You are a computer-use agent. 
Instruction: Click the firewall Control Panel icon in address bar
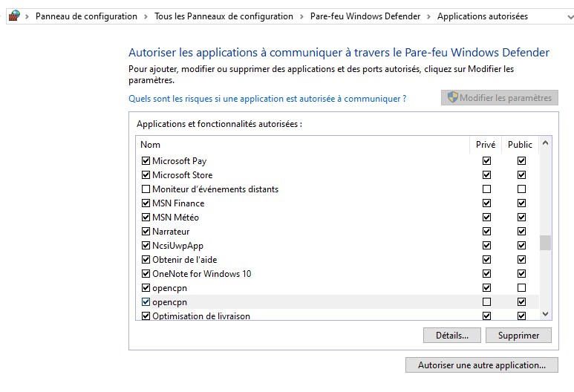(x=14, y=16)
